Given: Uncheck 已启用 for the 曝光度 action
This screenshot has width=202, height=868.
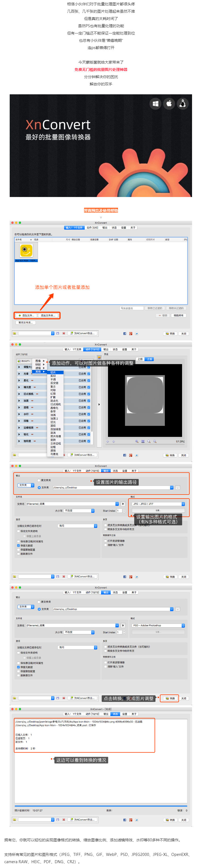Looking at the screenshot, I should (x=89, y=387).
